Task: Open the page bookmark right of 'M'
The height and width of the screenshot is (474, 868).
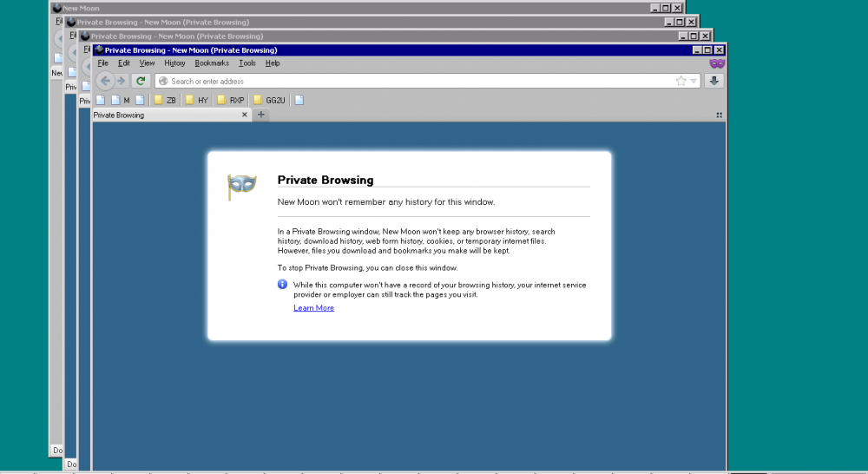Action: click(x=140, y=100)
